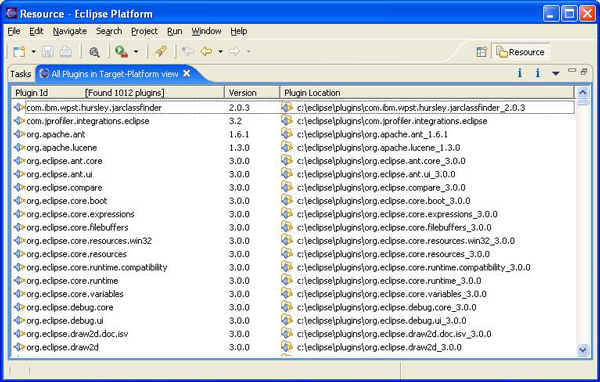The width and height of the screenshot is (600, 382).
Task: Click plugin icon beside org.apache.ant
Action: click(x=19, y=134)
